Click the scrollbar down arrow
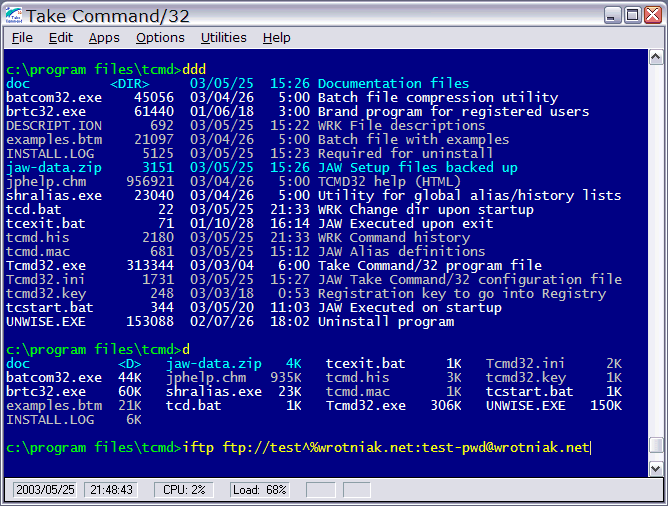The width and height of the screenshot is (668, 506). tap(656, 469)
